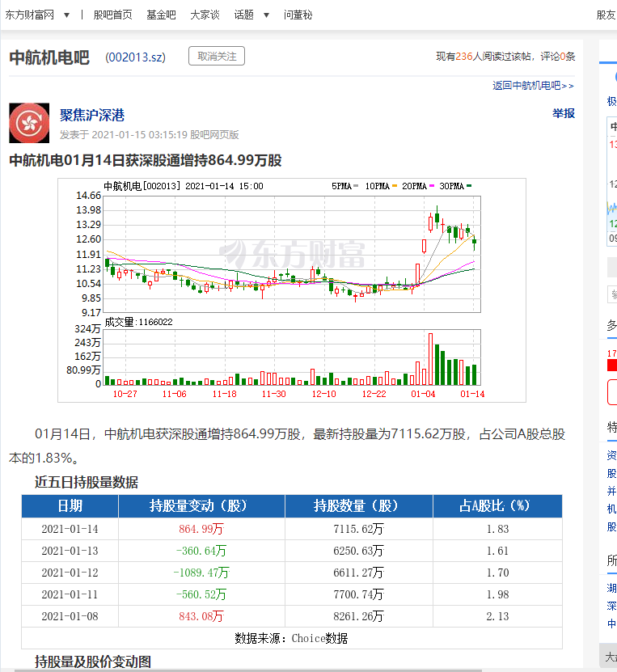
Task: Click the 864.99万 change value
Action: 201,529
